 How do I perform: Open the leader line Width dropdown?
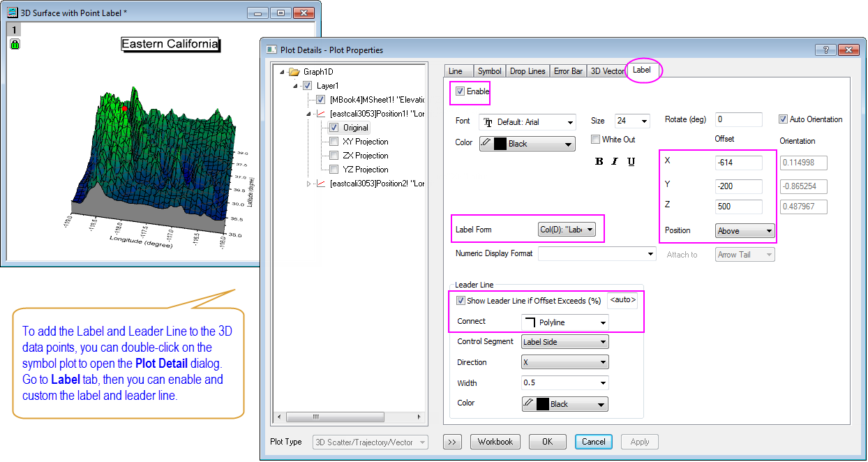pyautogui.click(x=565, y=382)
